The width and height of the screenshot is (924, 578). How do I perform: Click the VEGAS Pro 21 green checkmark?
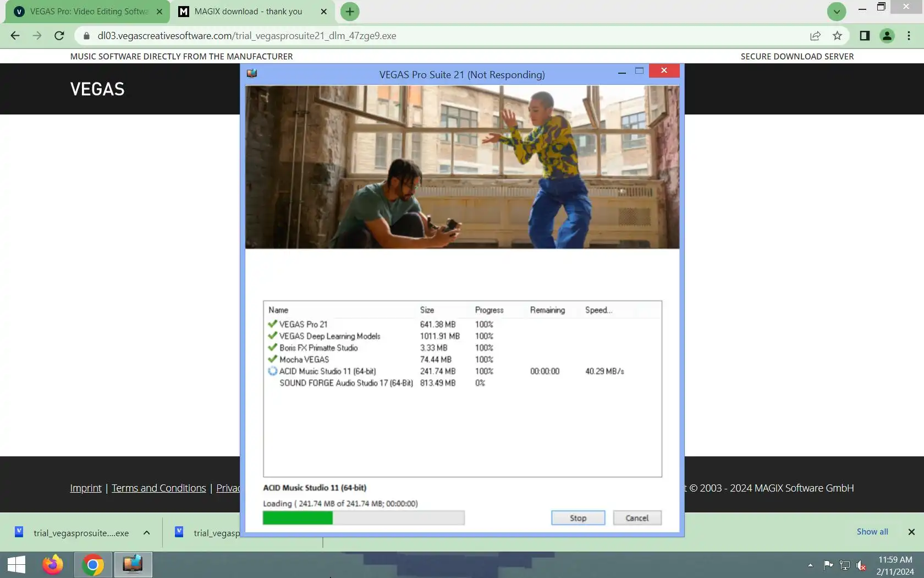(x=272, y=324)
